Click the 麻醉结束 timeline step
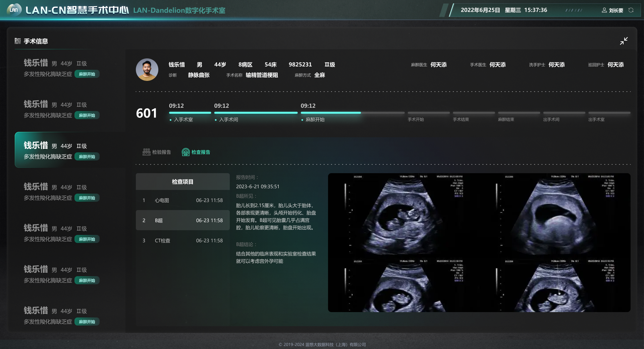Image resolution: width=644 pixels, height=349 pixels. point(519,116)
